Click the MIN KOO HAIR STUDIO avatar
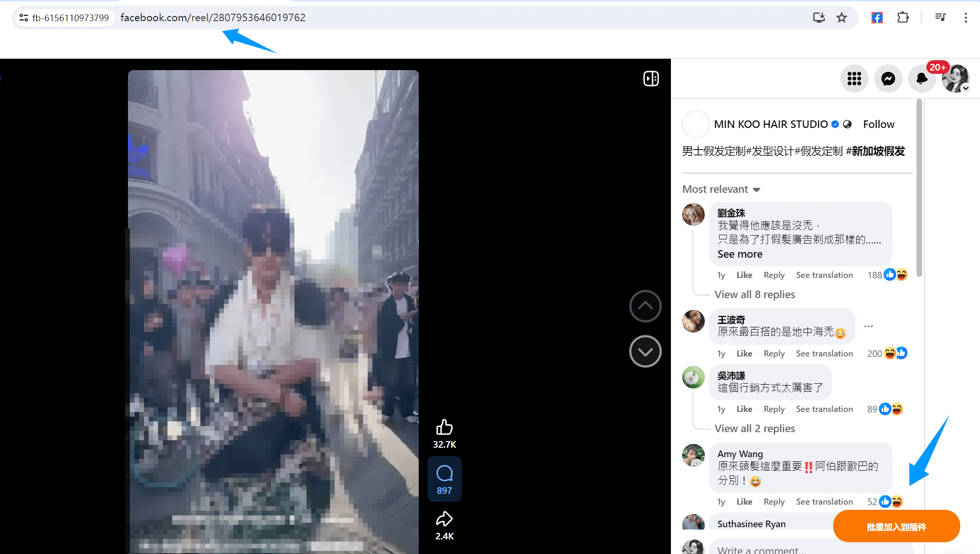 [696, 124]
